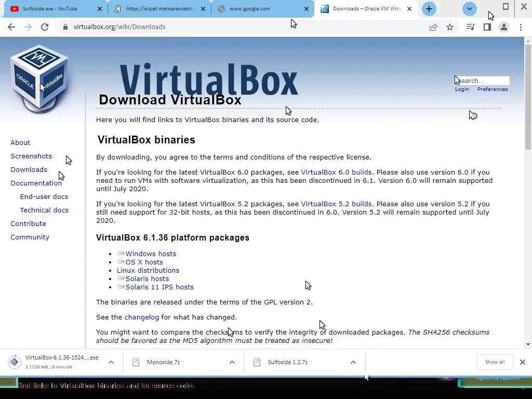Click VirtualBox-6.1.36 exe download item

(x=62, y=362)
